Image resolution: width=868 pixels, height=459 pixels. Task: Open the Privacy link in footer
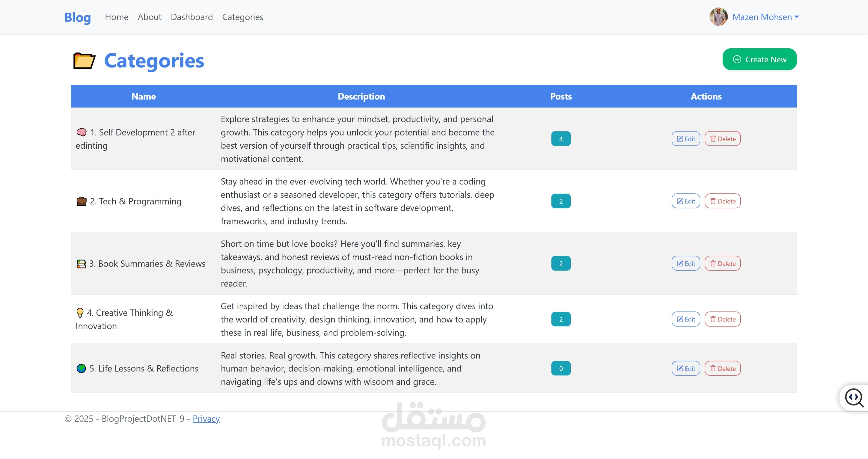point(206,418)
